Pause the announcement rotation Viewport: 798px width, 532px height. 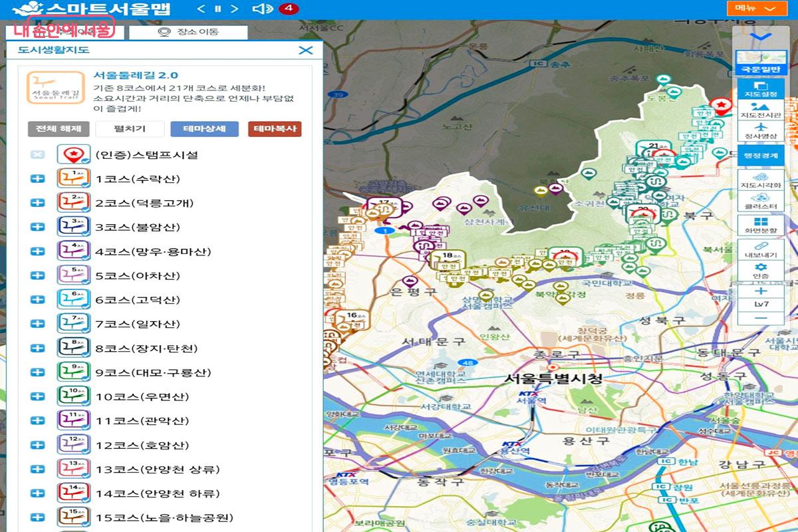tap(217, 9)
